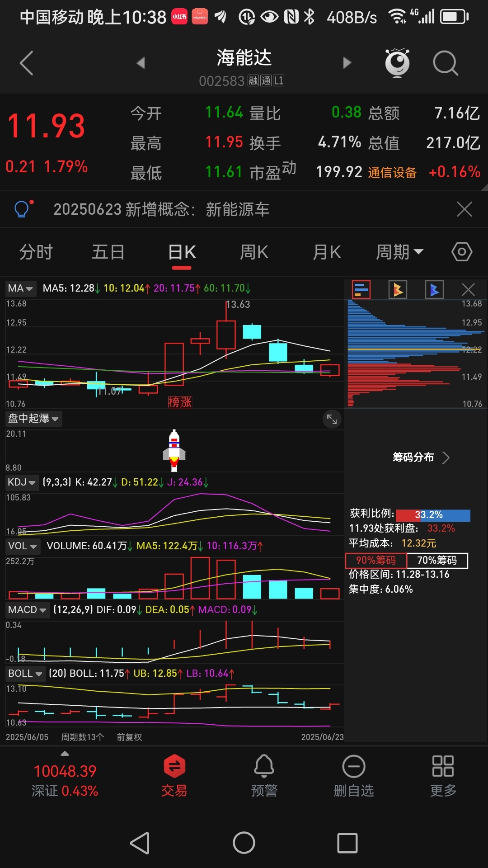Screen dimensions: 488x868
Task: Tap the chip distribution histogram
Action: [416, 354]
